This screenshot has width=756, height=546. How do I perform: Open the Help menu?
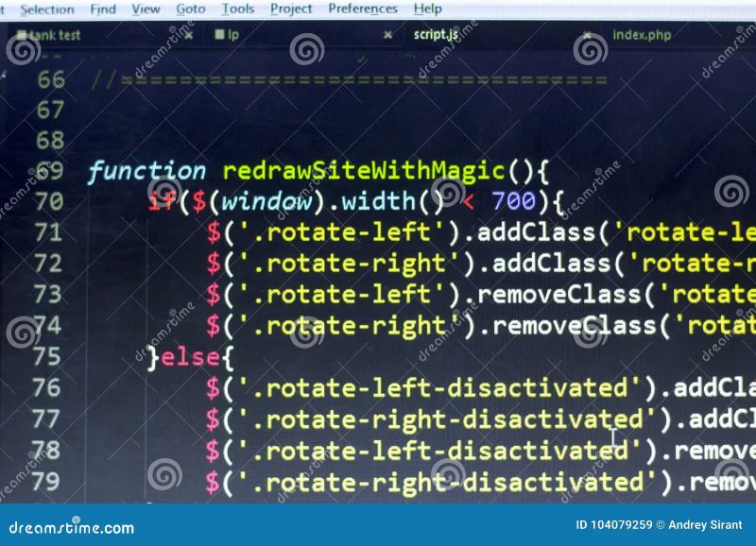[426, 9]
